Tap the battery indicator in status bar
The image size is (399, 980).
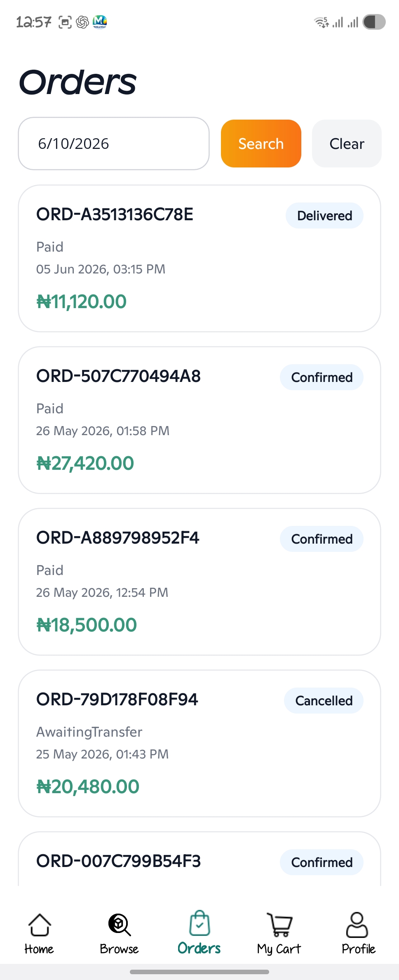tap(374, 22)
